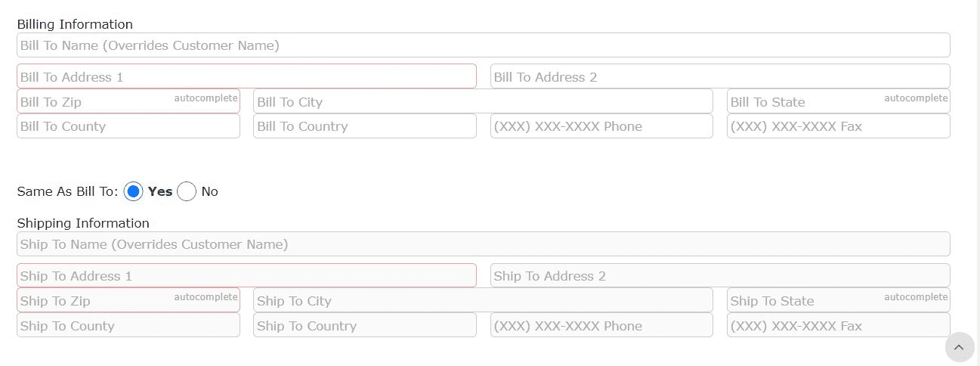Open Bill To State autocomplete field

[838, 101]
